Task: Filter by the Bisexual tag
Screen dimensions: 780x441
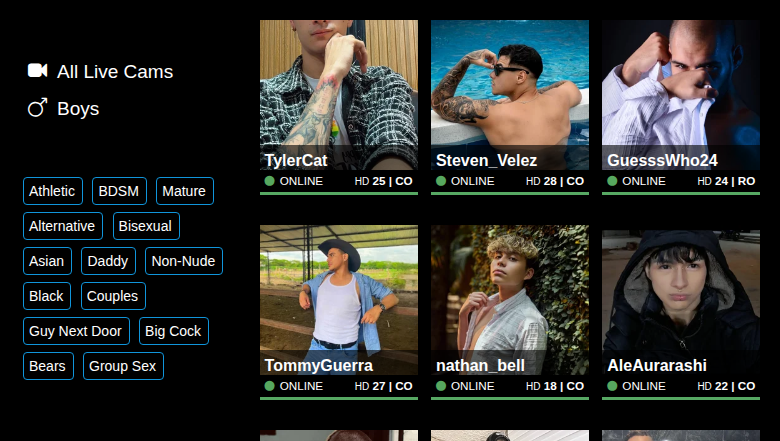Action: tap(146, 226)
